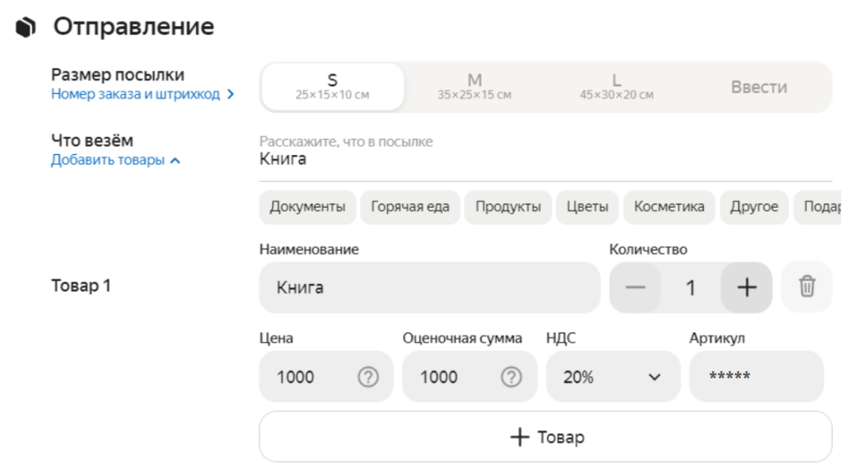Show the help tooltip for Цена
The width and height of the screenshot is (868, 475).
(x=367, y=377)
